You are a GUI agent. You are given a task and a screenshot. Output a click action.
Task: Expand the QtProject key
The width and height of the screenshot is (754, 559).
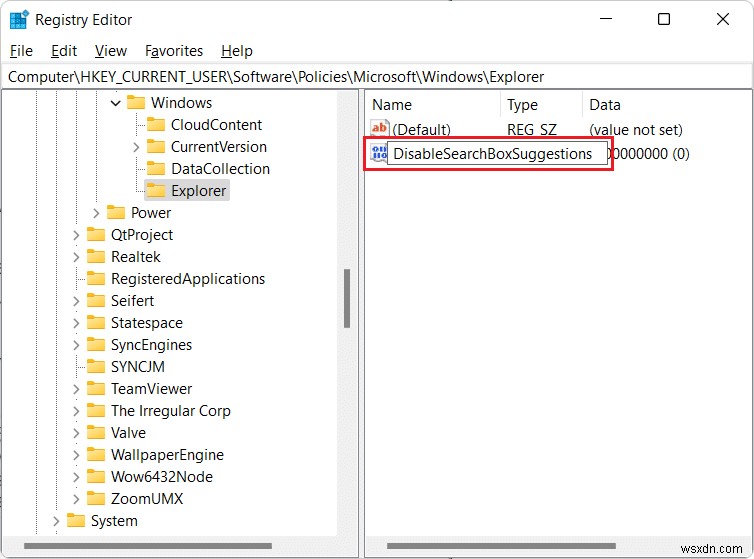point(75,235)
